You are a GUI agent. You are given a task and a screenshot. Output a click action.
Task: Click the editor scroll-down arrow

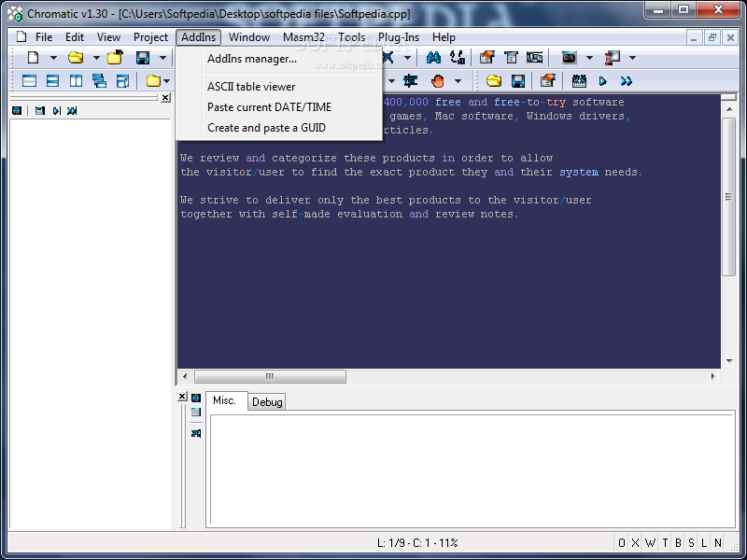[729, 361]
